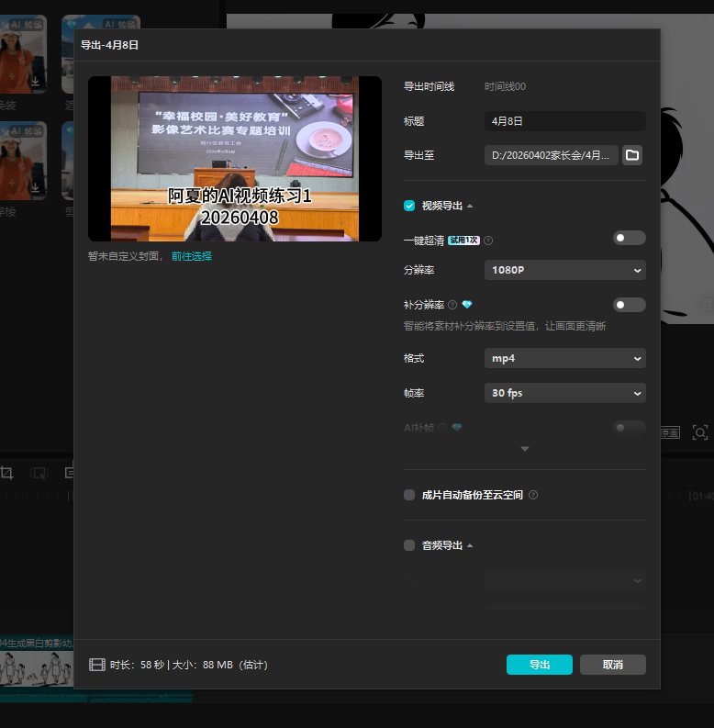The height and width of the screenshot is (728, 714).
Task: Click the 导出 export button
Action: click(x=539, y=665)
